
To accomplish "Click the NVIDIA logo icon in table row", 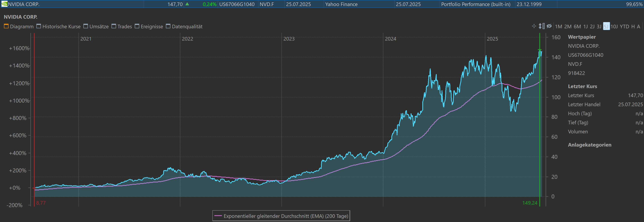I will click(x=4, y=4).
